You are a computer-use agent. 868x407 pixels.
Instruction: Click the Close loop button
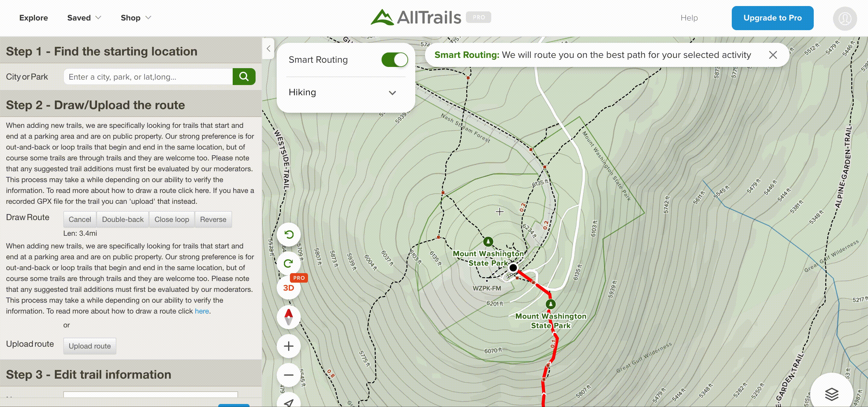pyautogui.click(x=172, y=219)
